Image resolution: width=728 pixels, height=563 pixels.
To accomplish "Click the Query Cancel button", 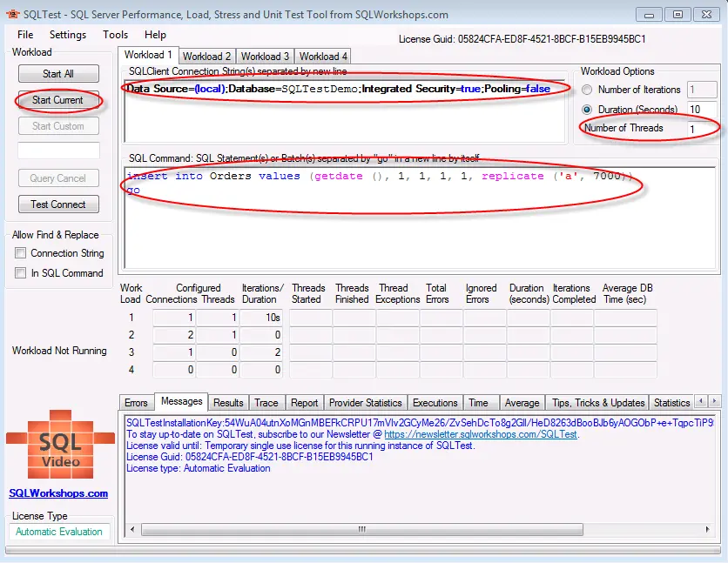I will [x=58, y=178].
